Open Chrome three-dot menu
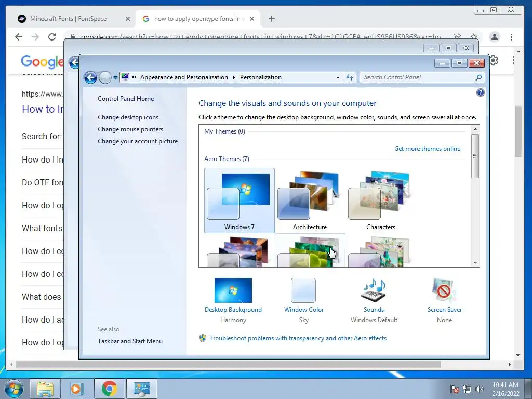Viewport: 532px width, 399px height. (511, 37)
